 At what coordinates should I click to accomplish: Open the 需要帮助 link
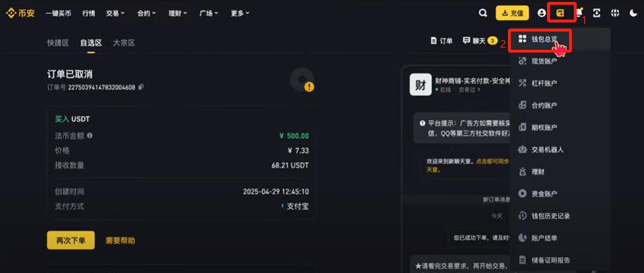[x=120, y=240]
